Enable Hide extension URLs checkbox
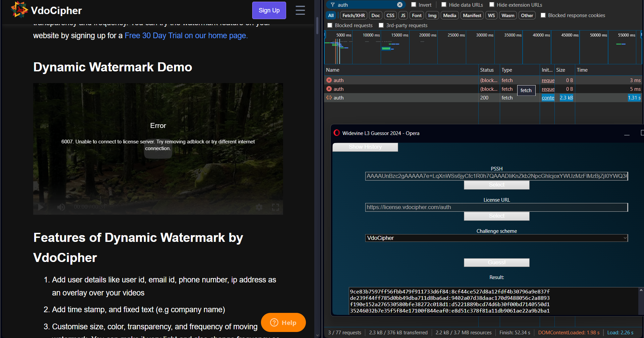Image resolution: width=644 pixels, height=338 pixels. tap(492, 5)
